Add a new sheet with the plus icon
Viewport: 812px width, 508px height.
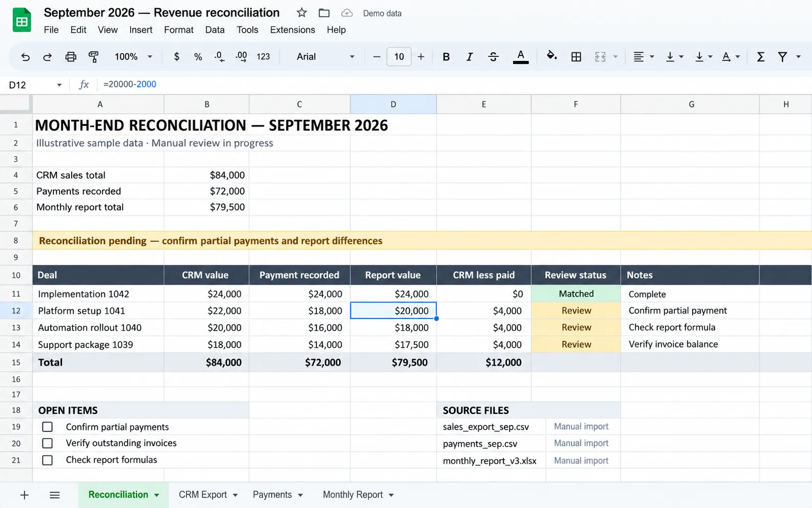tap(24, 495)
